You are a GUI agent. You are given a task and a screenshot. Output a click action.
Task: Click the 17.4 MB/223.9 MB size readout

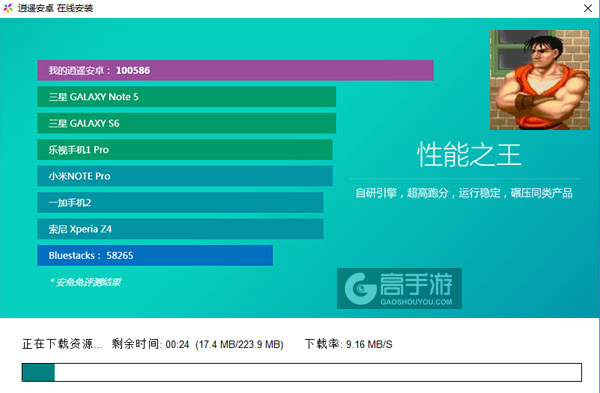(x=240, y=344)
